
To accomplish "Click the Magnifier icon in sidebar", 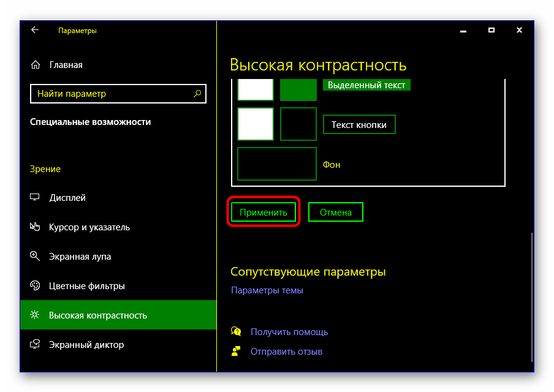I will pos(34,256).
